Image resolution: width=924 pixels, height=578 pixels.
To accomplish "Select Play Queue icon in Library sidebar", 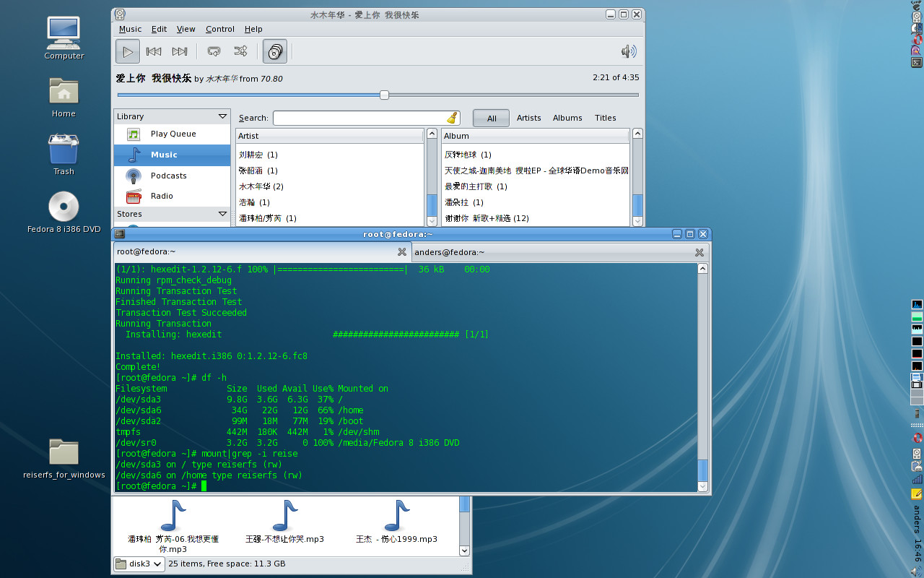I will coord(134,134).
